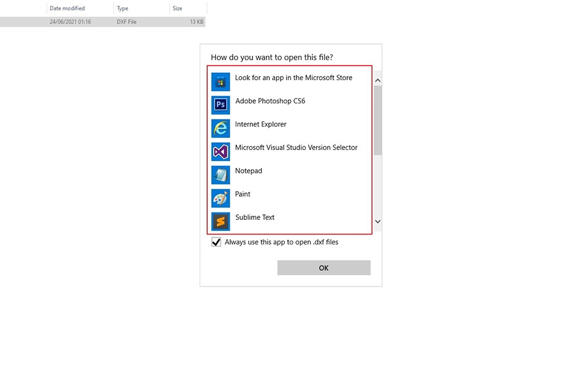Click the Paint palette icon

(x=221, y=198)
